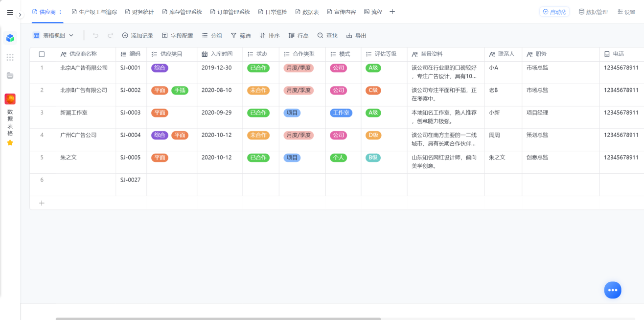Screen dimensions: 644x320
Task: Open 查找 search tool
Action: pyautogui.click(x=327, y=36)
